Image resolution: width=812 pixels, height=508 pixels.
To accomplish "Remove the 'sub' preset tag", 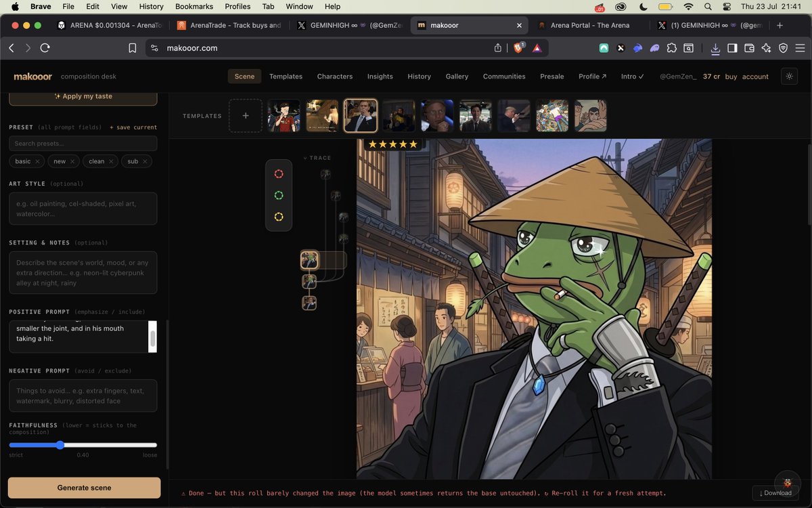I will coord(145,161).
